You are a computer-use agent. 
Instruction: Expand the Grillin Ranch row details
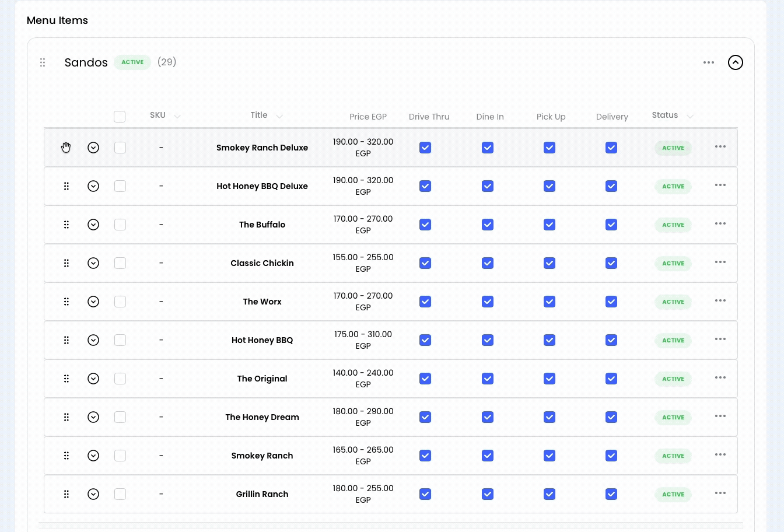point(93,494)
